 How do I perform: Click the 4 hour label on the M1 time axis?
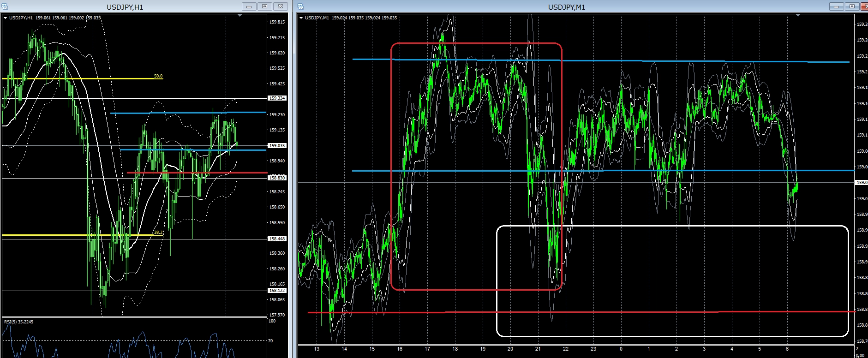coord(732,349)
